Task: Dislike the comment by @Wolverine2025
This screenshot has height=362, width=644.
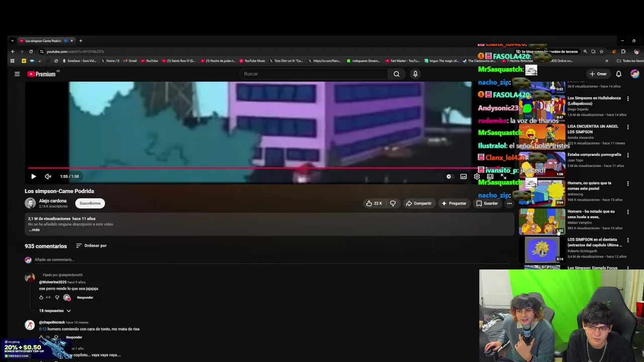Action: (57, 298)
